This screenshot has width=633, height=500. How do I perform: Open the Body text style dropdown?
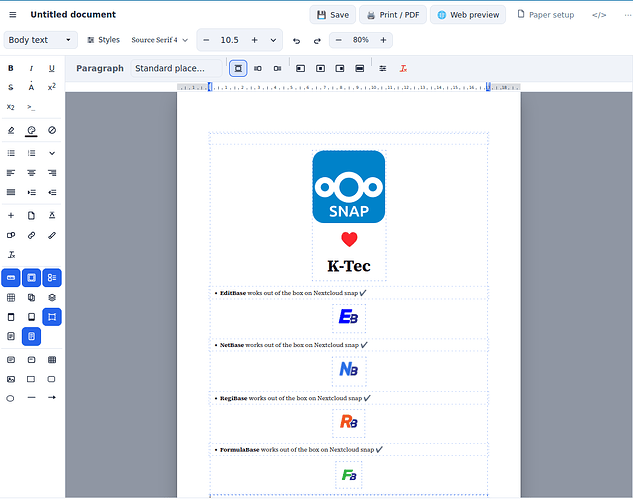click(x=40, y=40)
